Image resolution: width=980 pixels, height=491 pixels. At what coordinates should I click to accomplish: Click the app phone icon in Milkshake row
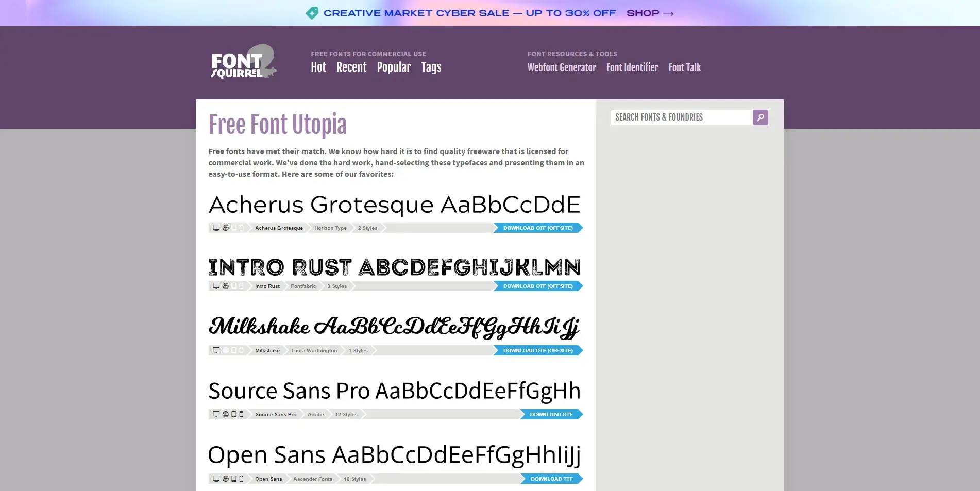241,350
